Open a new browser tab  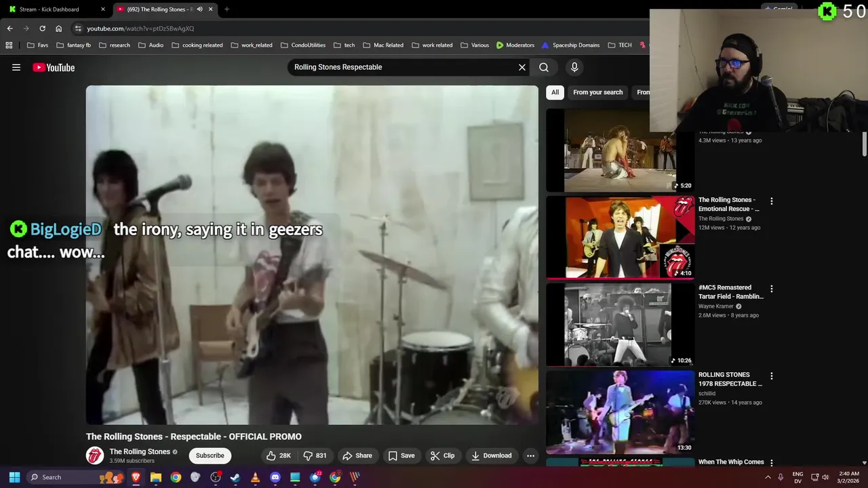(x=226, y=9)
